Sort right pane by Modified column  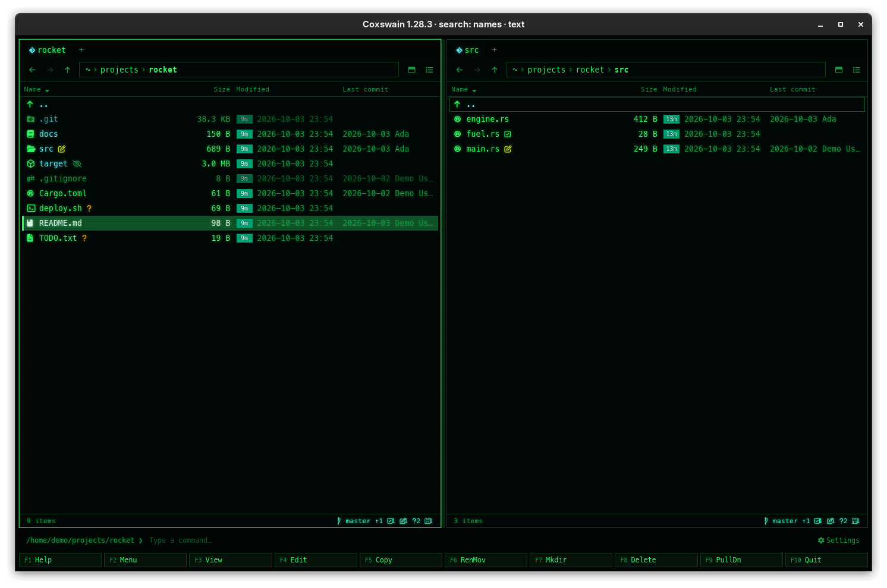pyautogui.click(x=680, y=90)
